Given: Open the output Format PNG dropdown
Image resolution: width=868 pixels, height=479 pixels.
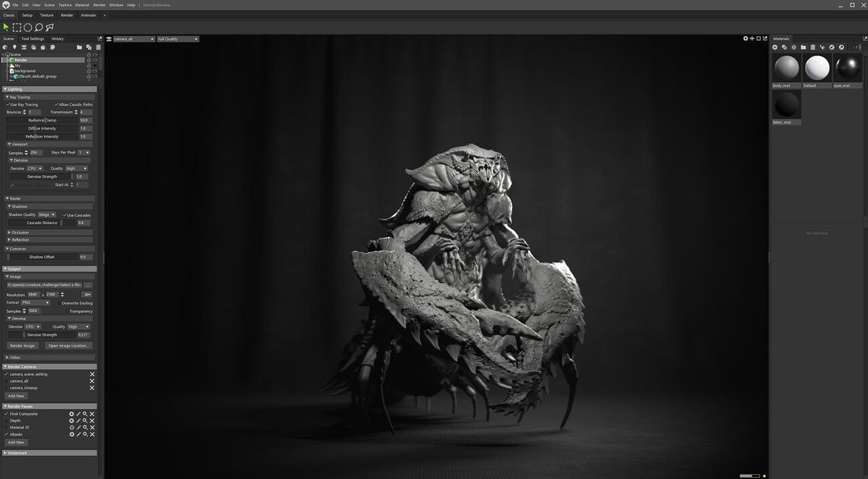Looking at the screenshot, I should (35, 303).
